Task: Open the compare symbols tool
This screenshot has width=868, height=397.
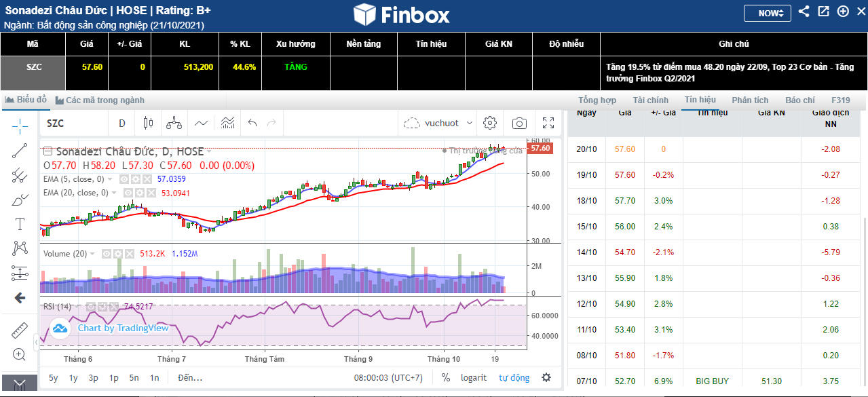Action: (174, 123)
